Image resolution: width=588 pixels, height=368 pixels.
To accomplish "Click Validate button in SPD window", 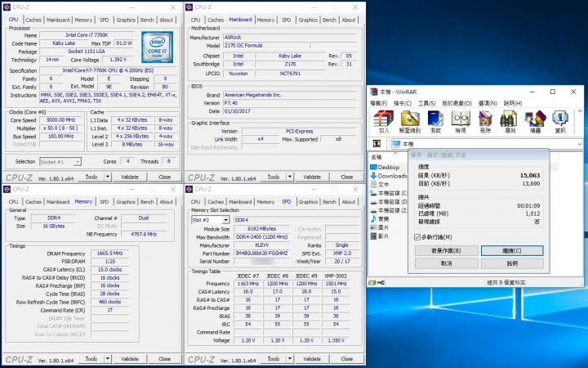I will click(312, 359).
